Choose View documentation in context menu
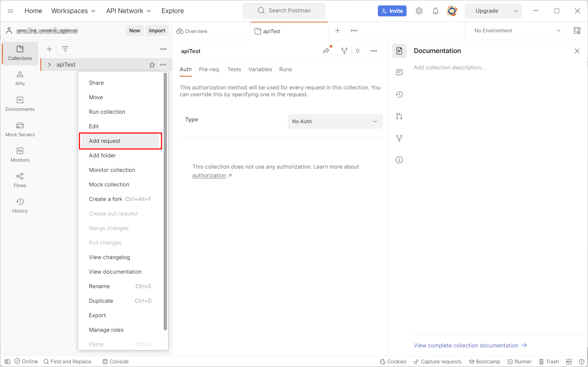Image resolution: width=588 pixels, height=367 pixels. click(121, 272)
